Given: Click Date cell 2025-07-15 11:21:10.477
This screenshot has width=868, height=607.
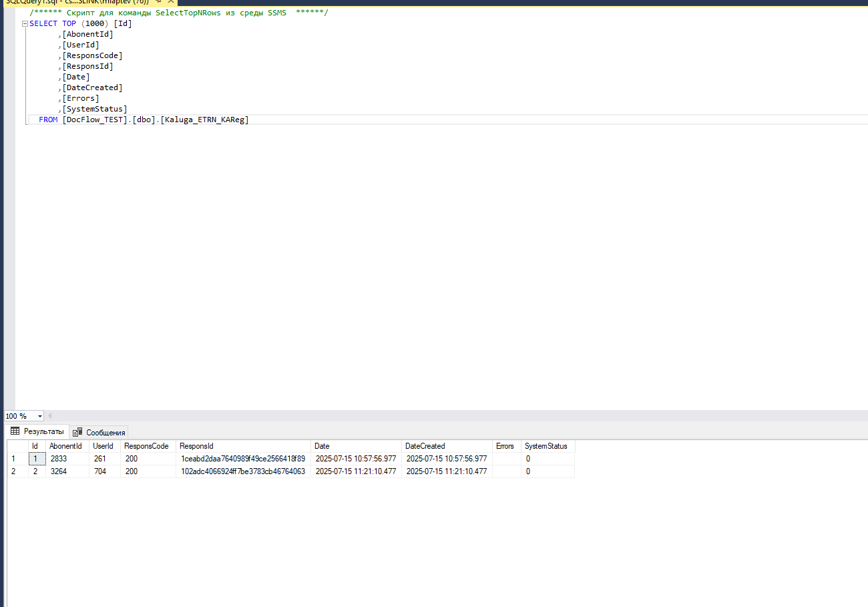Looking at the screenshot, I should tap(357, 471).
